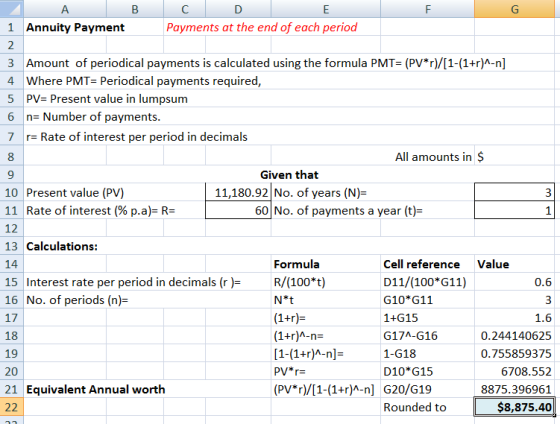Select column A header
The width and height of the screenshot is (560, 424).
65,9
